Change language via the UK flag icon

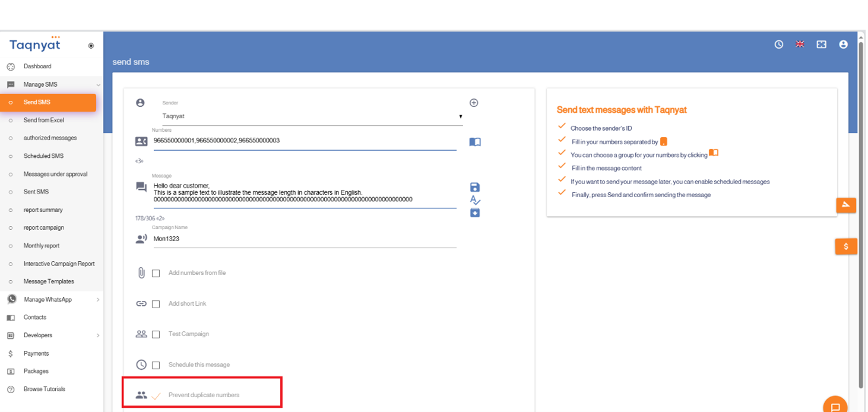click(800, 44)
